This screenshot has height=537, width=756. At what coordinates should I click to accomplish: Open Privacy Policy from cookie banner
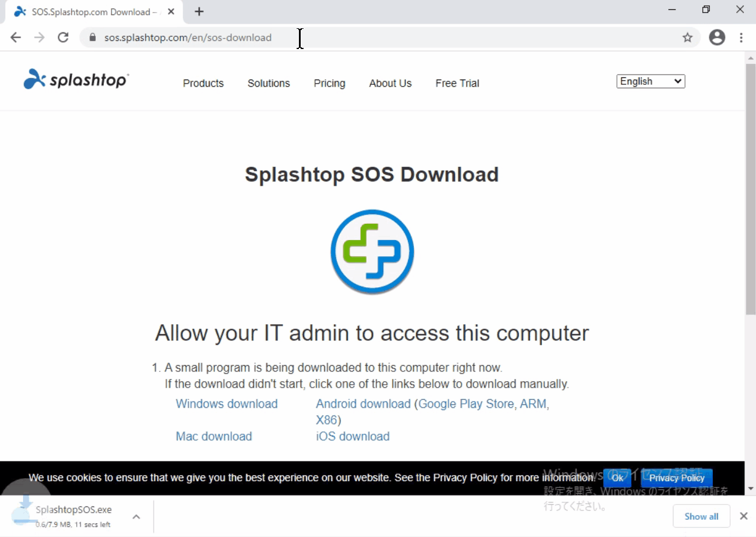coord(677,478)
